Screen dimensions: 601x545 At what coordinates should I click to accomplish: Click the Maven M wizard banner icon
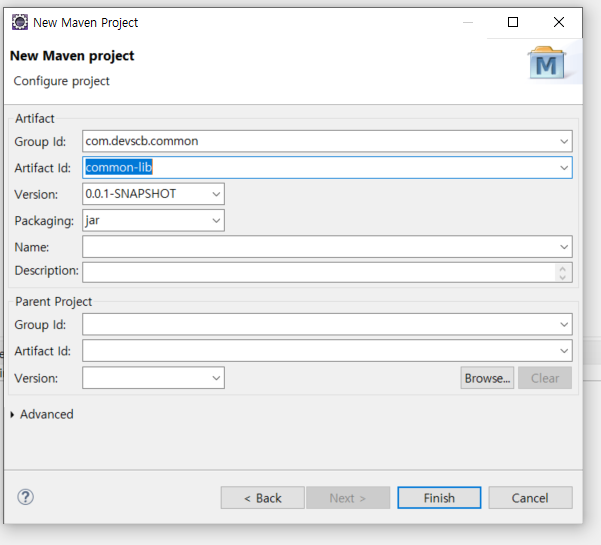pyautogui.click(x=547, y=63)
